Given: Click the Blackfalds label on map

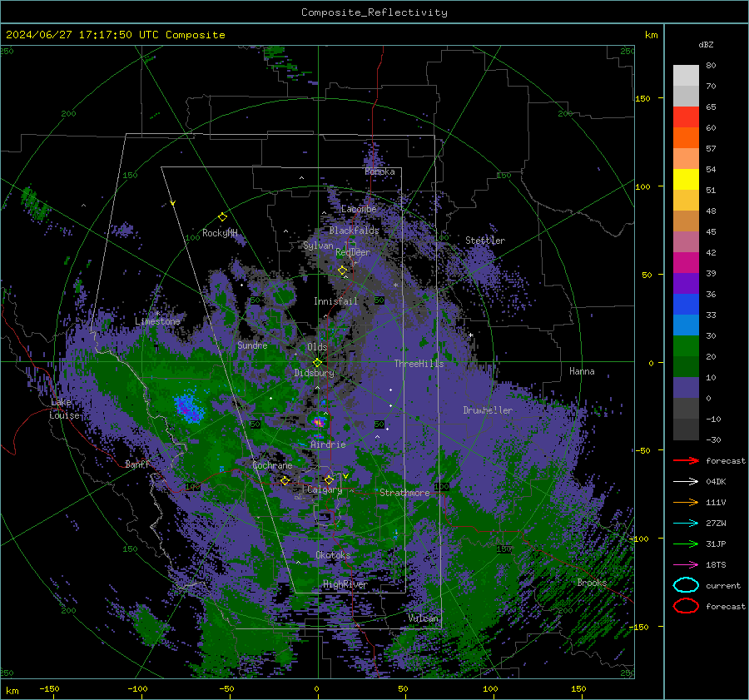Looking at the screenshot, I should coord(354,231).
